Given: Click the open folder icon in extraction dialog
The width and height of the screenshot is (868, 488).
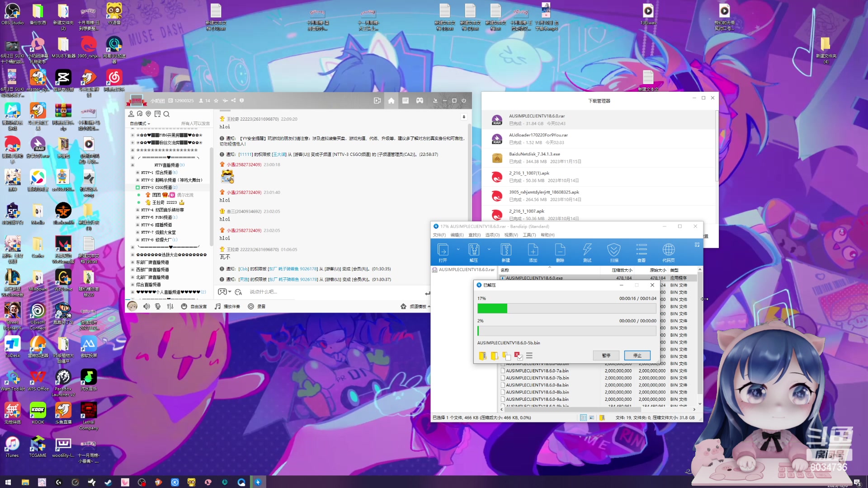Looking at the screenshot, I should click(494, 356).
